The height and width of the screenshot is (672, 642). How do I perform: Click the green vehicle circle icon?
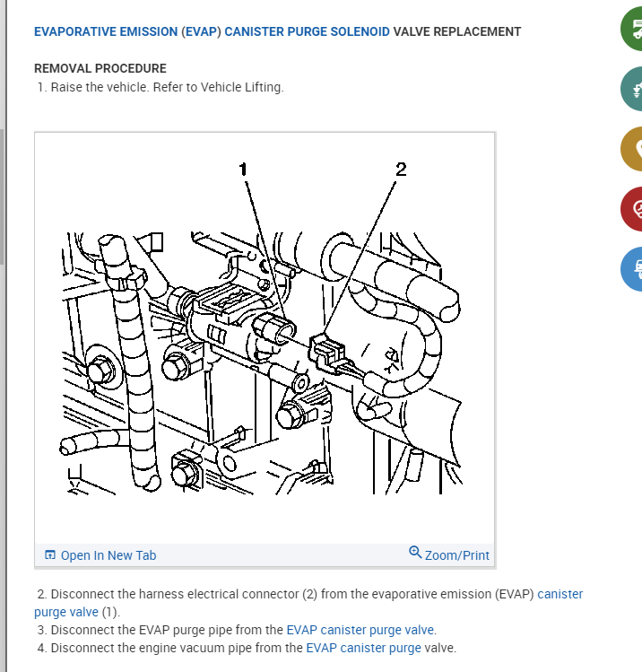pyautogui.click(x=632, y=29)
